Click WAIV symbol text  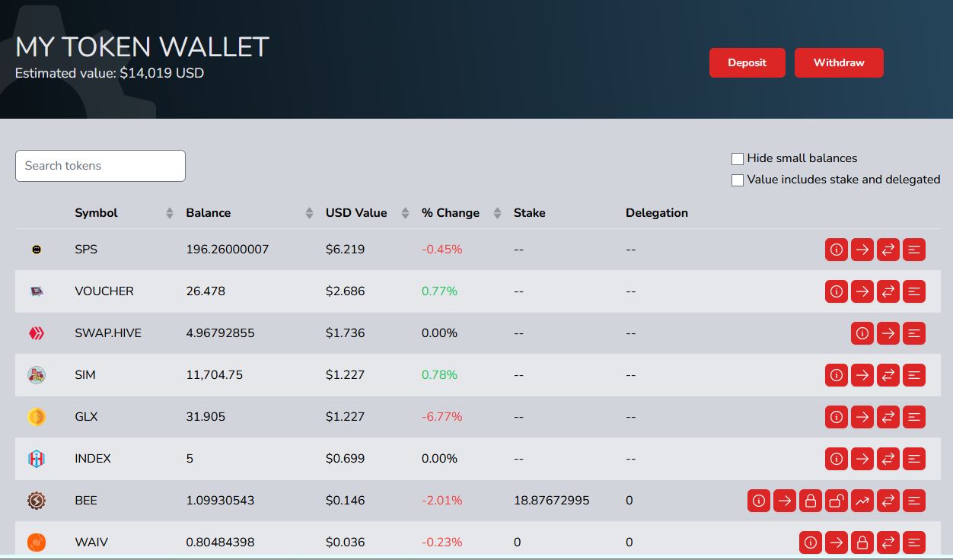point(91,542)
